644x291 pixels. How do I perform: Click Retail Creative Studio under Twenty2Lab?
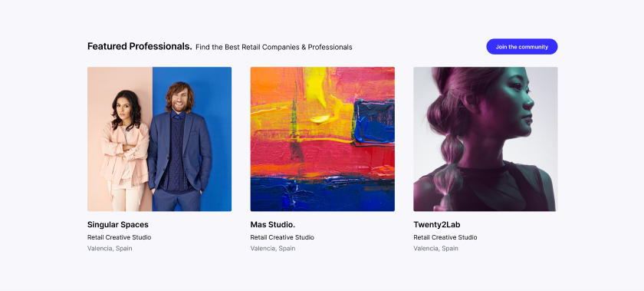[x=445, y=237]
